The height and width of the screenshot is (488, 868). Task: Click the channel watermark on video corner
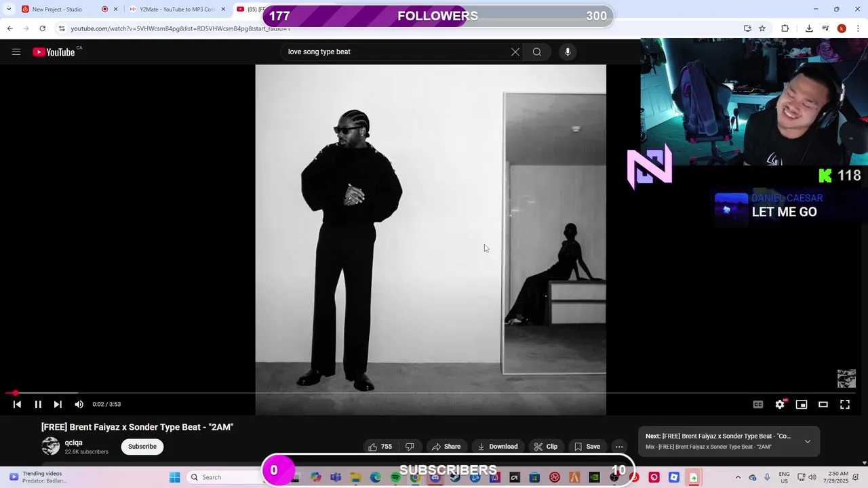[x=846, y=378]
